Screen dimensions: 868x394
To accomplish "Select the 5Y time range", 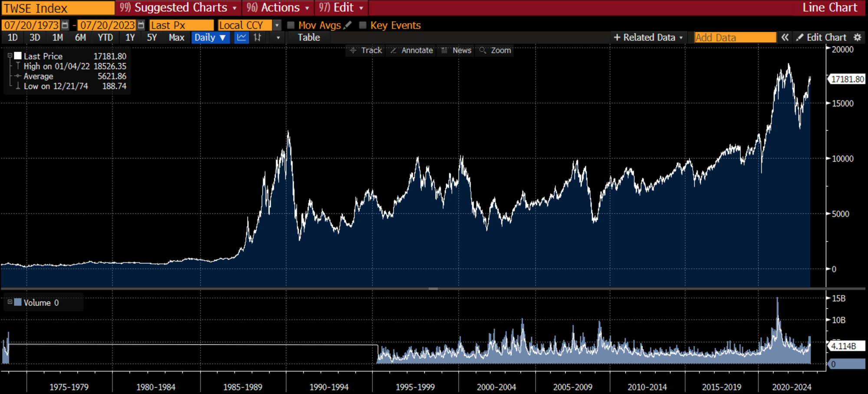I will point(151,37).
